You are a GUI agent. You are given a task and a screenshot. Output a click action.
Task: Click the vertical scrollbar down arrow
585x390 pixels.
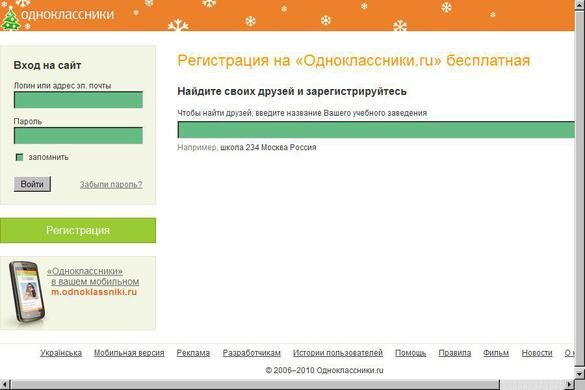click(580, 373)
